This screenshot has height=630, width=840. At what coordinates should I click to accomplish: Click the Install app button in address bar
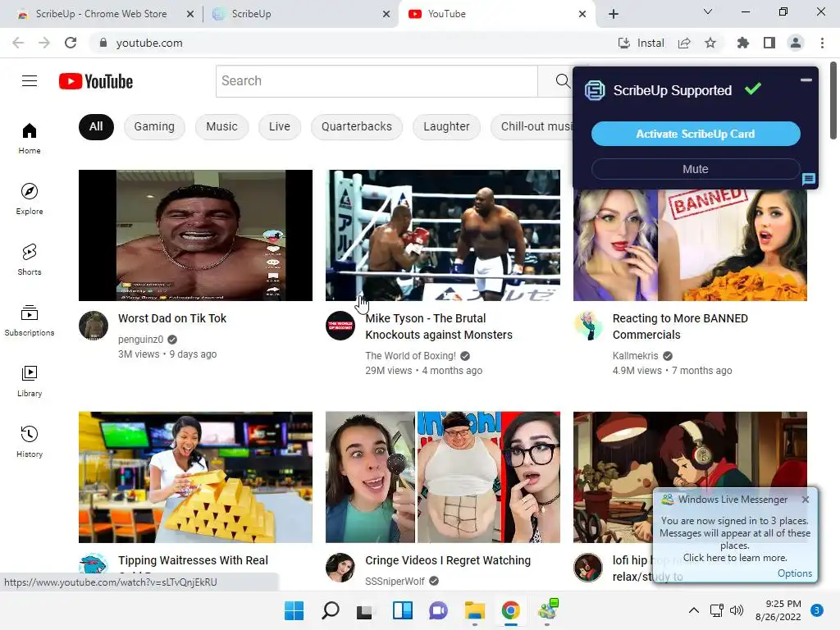641,43
